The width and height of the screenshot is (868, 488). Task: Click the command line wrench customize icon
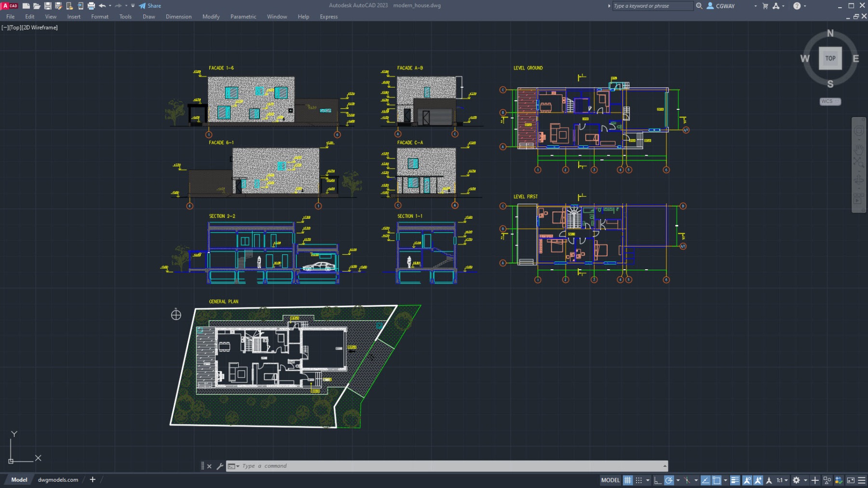point(220,466)
